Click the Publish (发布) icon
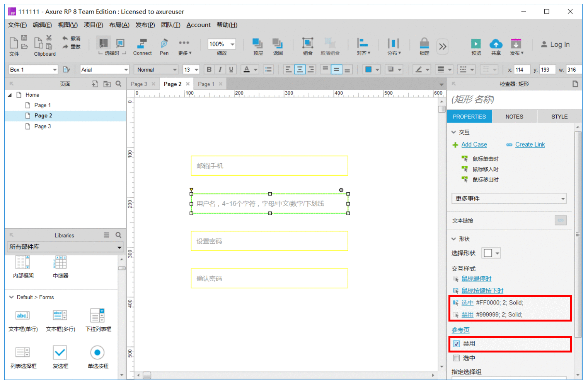Viewport: 588px width, 385px height. (516, 43)
